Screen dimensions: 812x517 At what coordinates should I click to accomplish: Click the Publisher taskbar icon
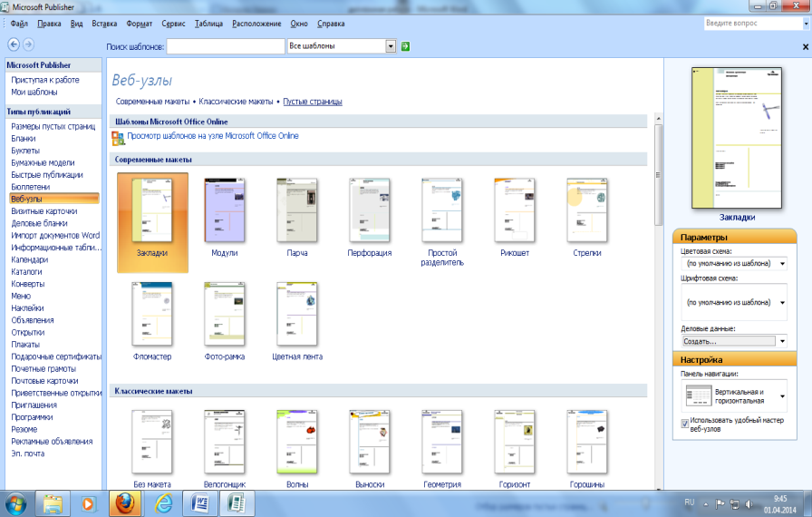(x=237, y=503)
